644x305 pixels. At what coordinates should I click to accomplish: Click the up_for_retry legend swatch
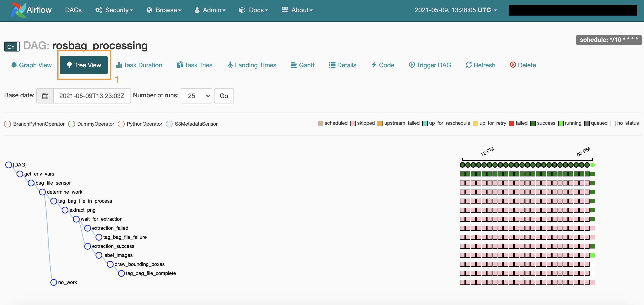pos(476,123)
